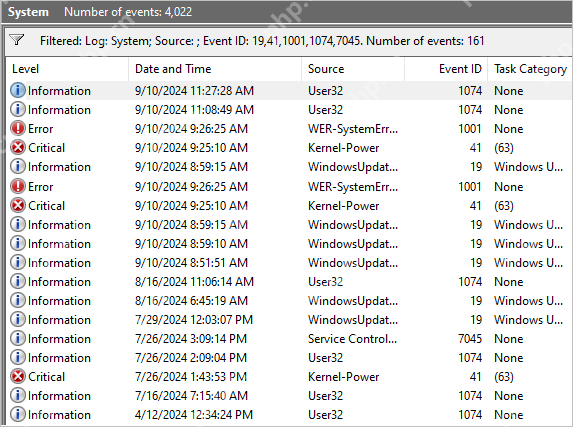Image resolution: width=573 pixels, height=427 pixels.
Task: Click Information icon of 7/26/2024 3:09:14 PM event
Action: point(18,339)
